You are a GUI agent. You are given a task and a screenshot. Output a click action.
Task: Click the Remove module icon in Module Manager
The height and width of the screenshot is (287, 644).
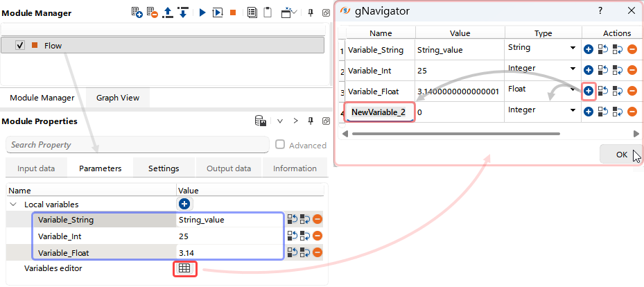152,12
